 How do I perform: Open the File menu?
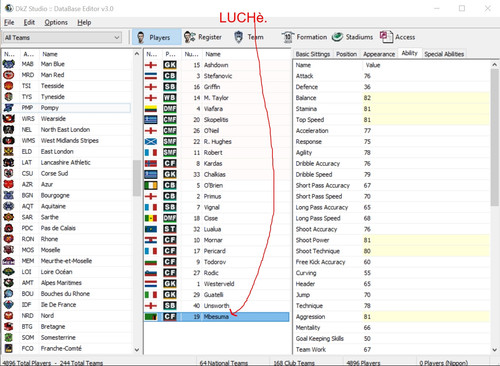coord(9,22)
